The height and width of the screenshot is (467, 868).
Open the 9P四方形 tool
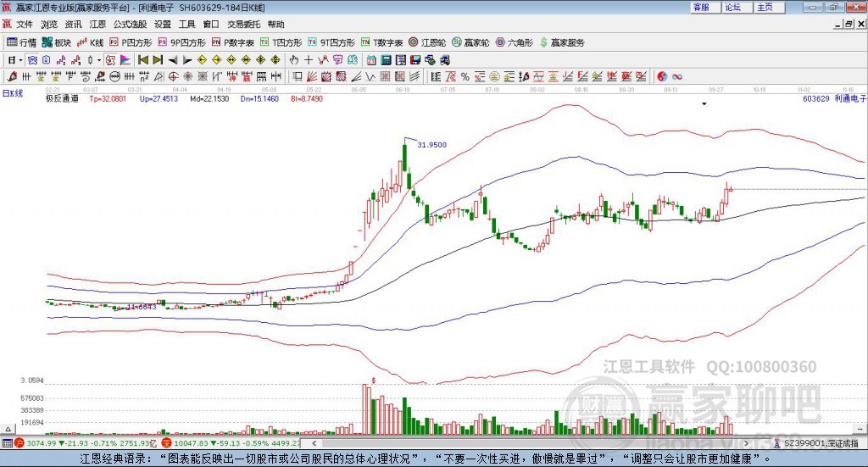181,42
